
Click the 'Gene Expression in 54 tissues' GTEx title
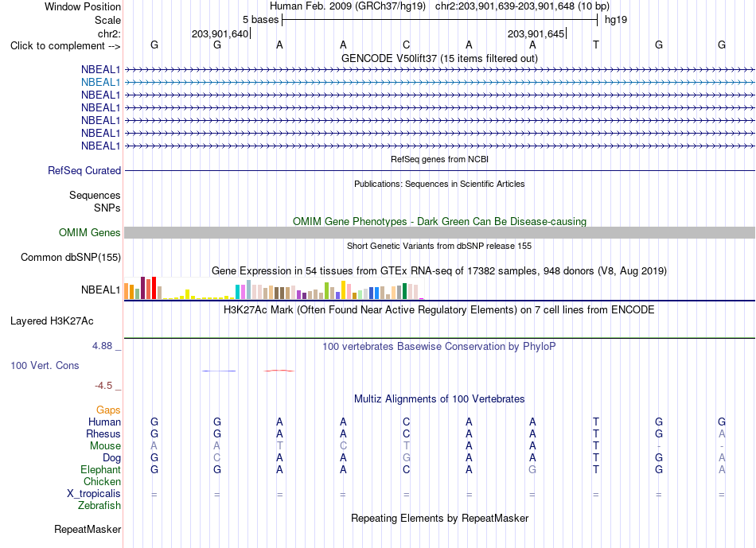(439, 271)
